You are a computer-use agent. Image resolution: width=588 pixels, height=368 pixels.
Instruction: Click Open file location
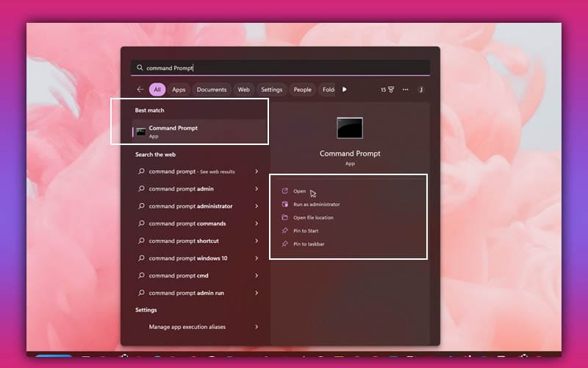[313, 218]
